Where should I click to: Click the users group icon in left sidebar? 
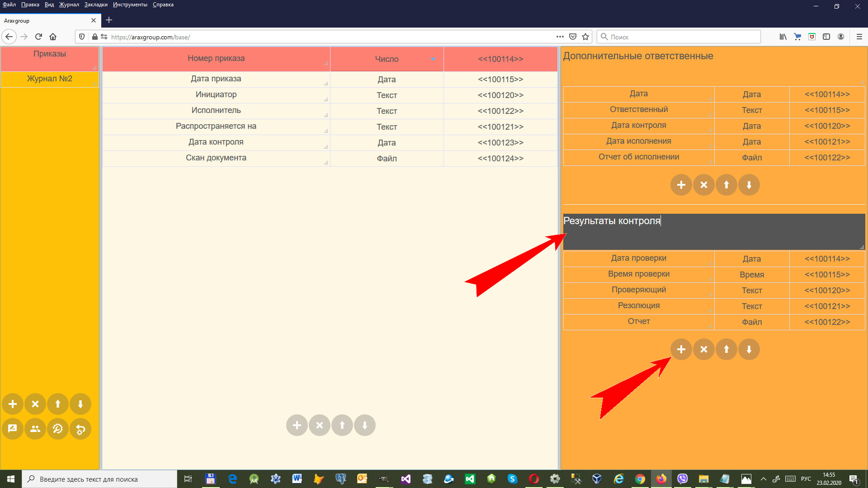point(35,429)
